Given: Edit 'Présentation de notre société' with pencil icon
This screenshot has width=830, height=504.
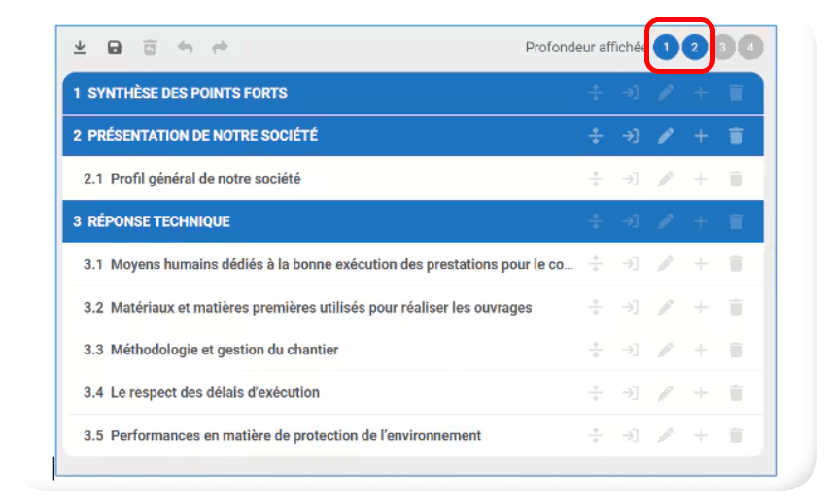Looking at the screenshot, I should pyautogui.click(x=666, y=136).
